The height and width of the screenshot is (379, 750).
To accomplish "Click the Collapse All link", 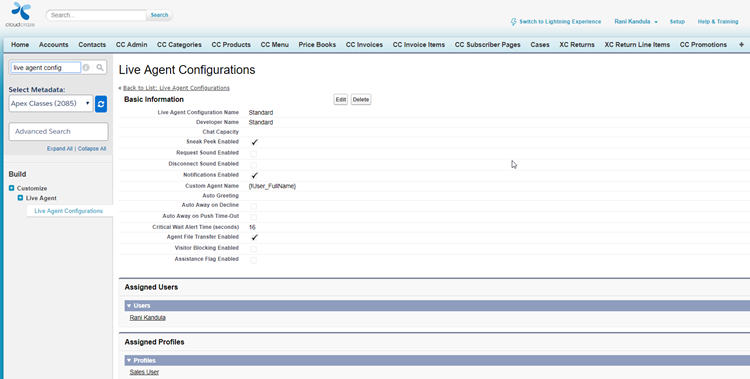I will (92, 149).
